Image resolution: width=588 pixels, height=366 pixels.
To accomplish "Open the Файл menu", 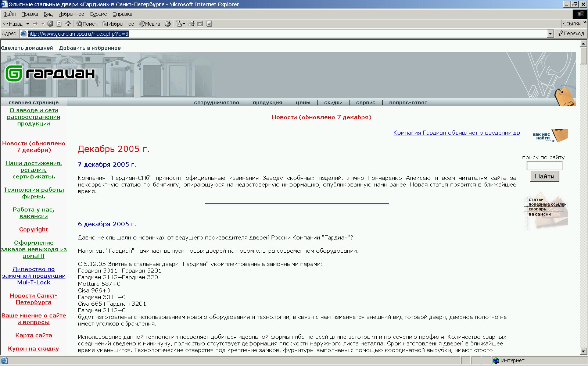I will click(x=10, y=14).
